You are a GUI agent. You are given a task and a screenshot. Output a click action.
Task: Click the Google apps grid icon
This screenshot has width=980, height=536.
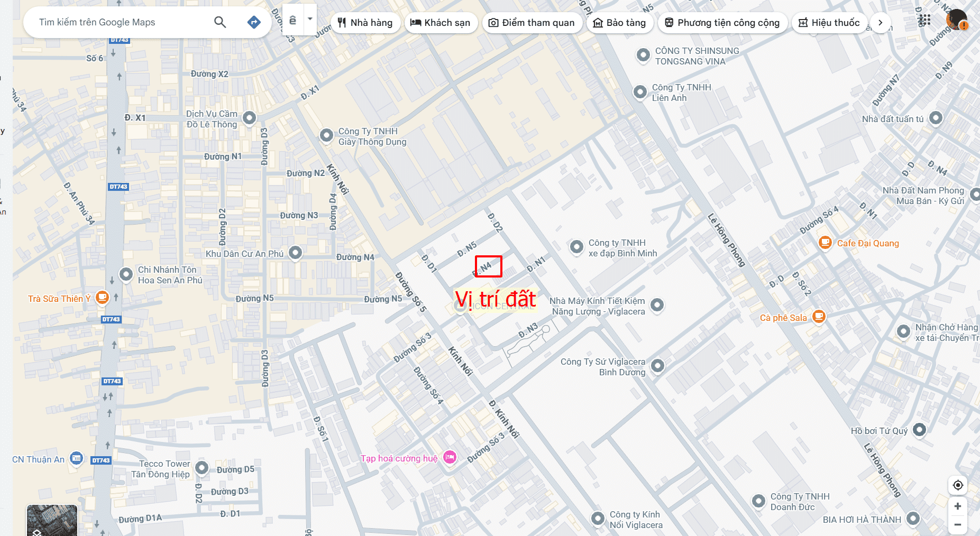point(924,21)
